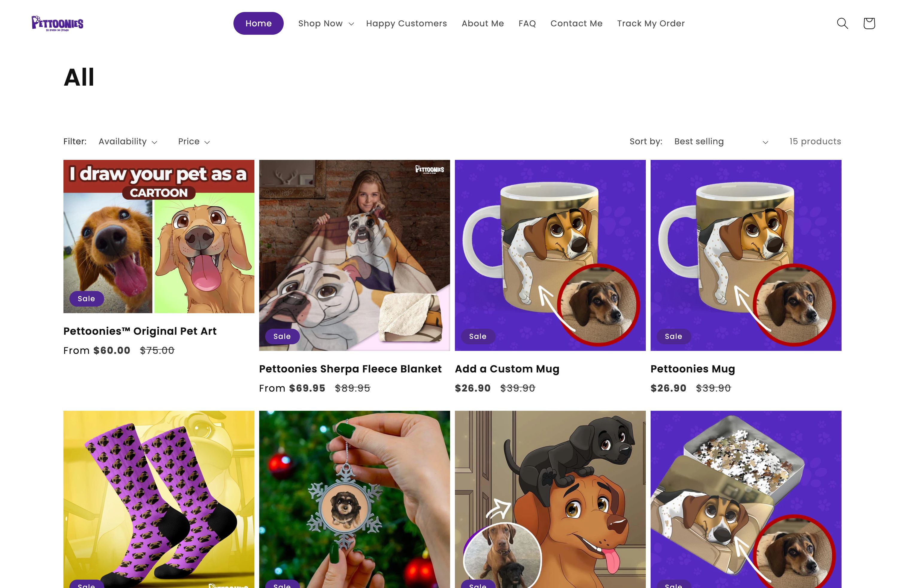
Task: Expand the Price filter
Action: 194,142
